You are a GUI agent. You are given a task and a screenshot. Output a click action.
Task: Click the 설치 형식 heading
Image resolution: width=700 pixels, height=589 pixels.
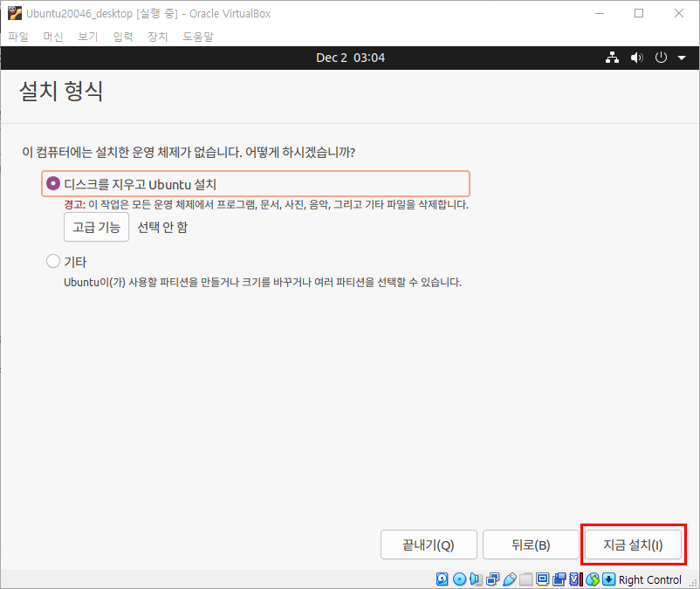[61, 91]
